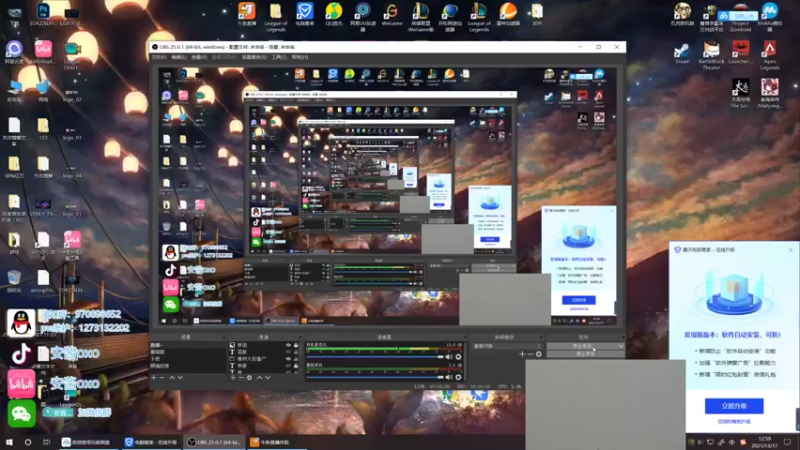
Task: Open transition properties gear icon
Action: click(x=539, y=354)
